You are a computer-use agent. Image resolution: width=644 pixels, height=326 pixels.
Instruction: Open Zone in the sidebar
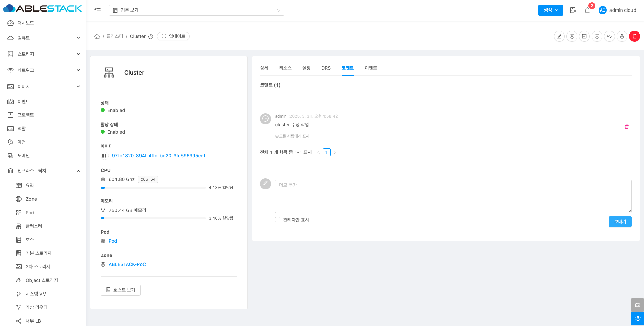(31, 199)
